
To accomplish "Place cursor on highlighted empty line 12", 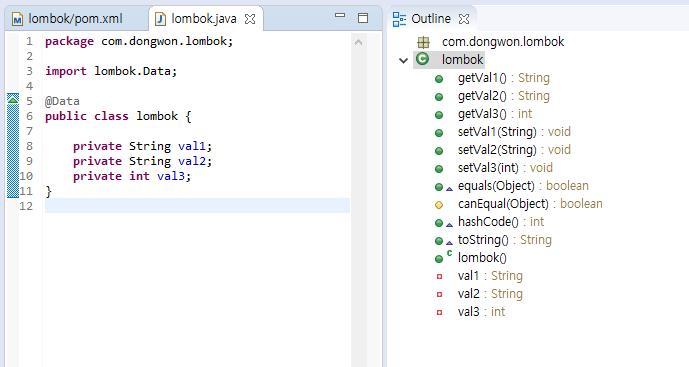I will 197,206.
